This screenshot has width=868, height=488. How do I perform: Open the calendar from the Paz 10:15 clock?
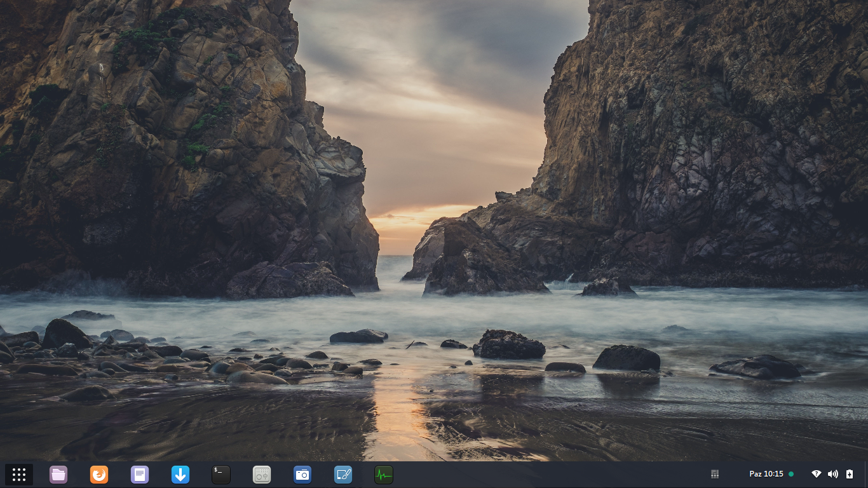766,474
